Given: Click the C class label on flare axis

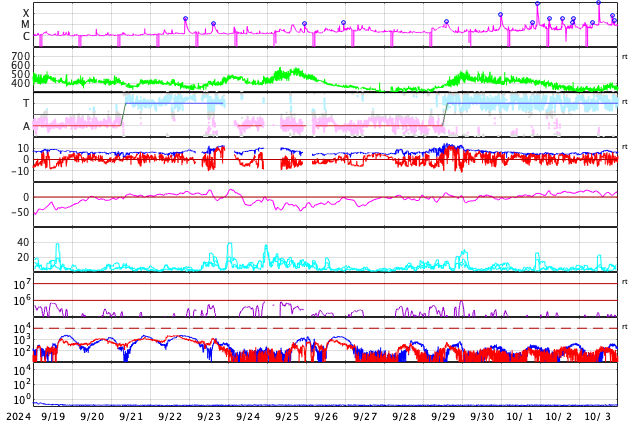Looking at the screenshot, I should [x=26, y=36].
